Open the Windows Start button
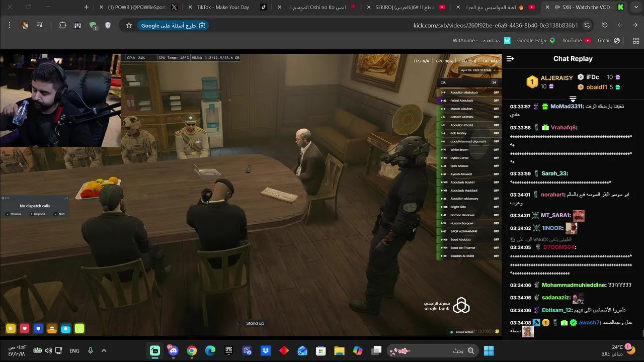Viewport: 644px width, 362px height. pos(489,350)
